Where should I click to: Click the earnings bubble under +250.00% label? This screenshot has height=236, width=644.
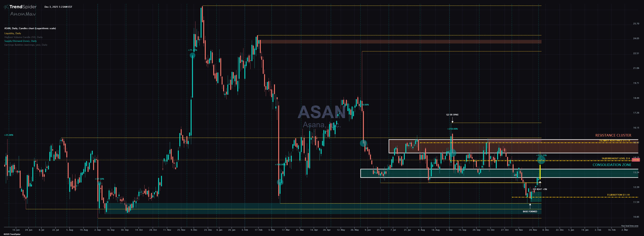[x=452, y=153]
